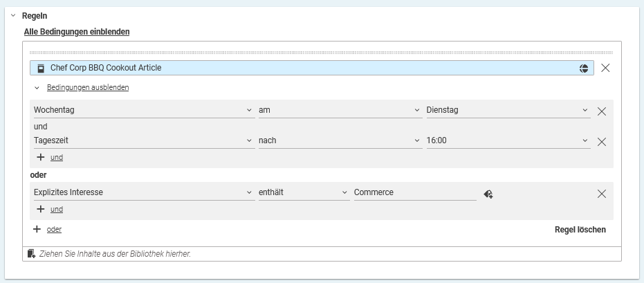Collapse the Regeln section
The height and width of the screenshot is (283, 644).
click(x=13, y=15)
